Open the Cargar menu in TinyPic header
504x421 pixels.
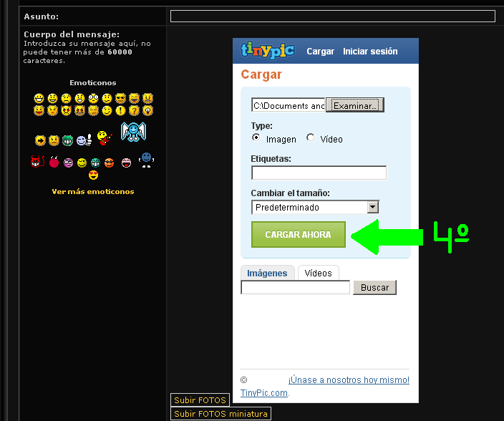pyautogui.click(x=320, y=52)
